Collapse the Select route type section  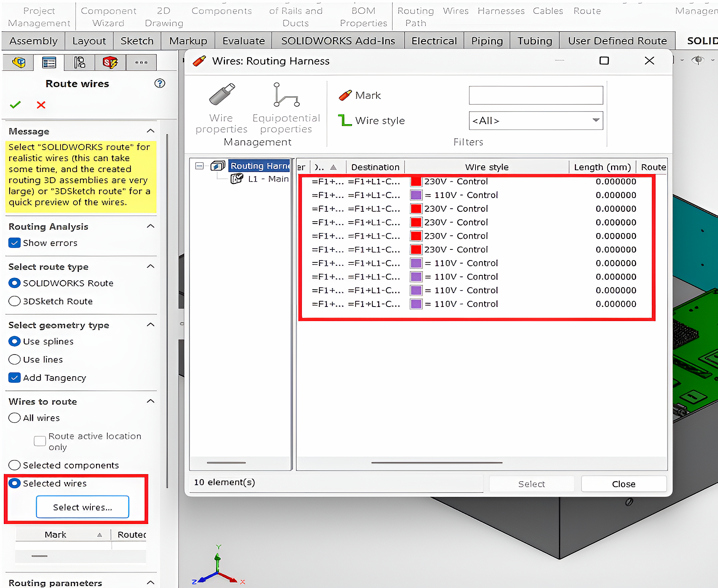click(x=151, y=266)
